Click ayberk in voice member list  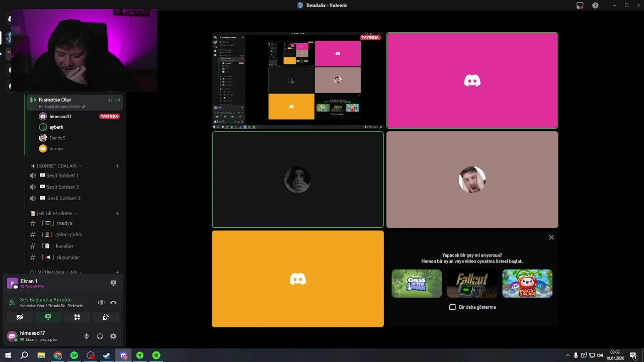point(56,127)
